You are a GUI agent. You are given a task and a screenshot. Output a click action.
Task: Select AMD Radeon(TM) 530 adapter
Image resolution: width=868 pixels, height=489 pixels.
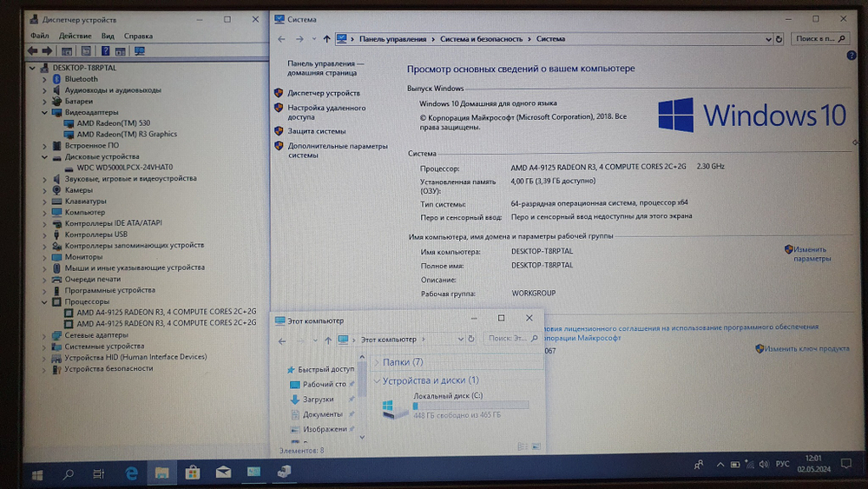coord(114,123)
